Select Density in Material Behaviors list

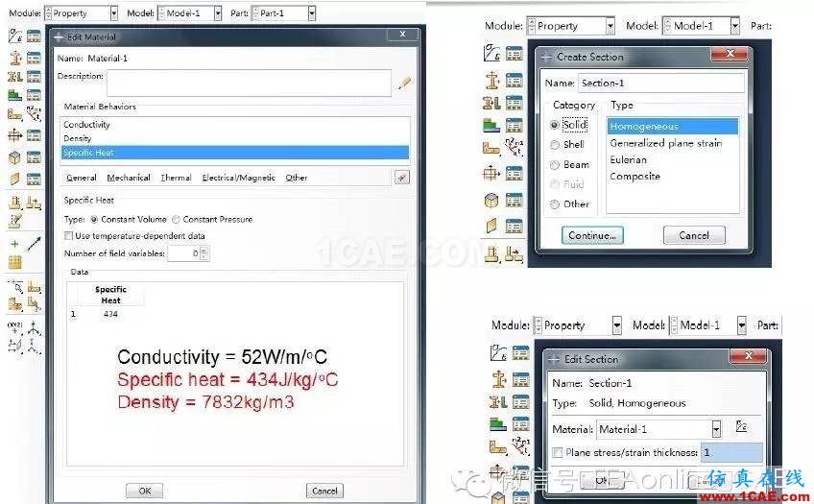235,138
